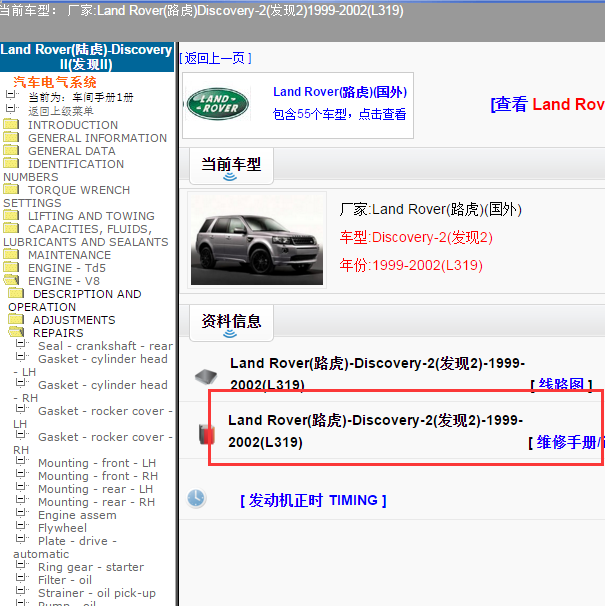Open the 发动机正时 TIMING link
This screenshot has height=606, width=605.
click(313, 500)
